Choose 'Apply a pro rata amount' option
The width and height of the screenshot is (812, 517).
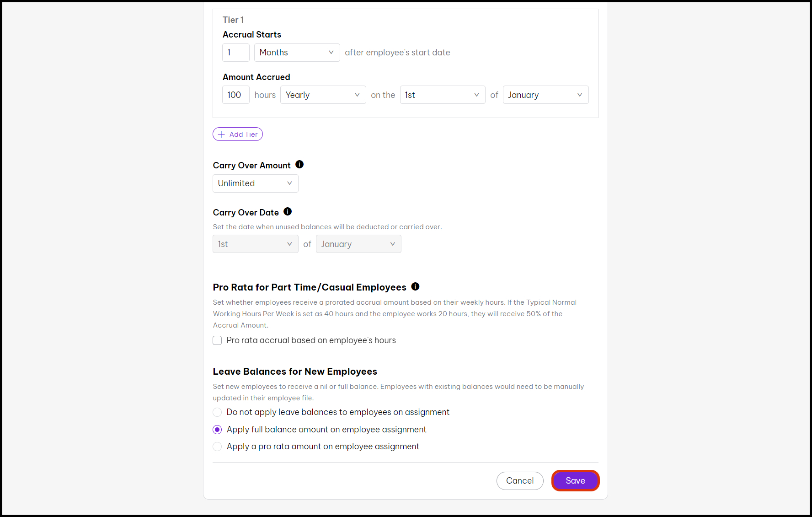click(217, 447)
